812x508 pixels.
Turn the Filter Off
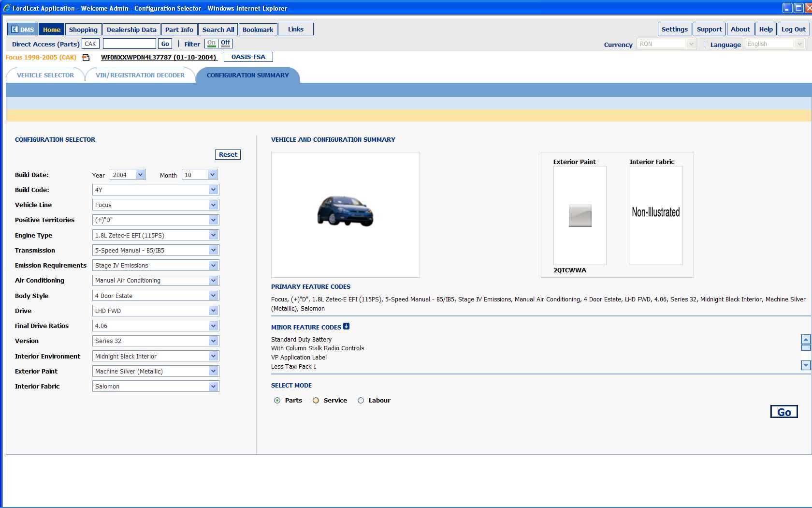coord(225,43)
